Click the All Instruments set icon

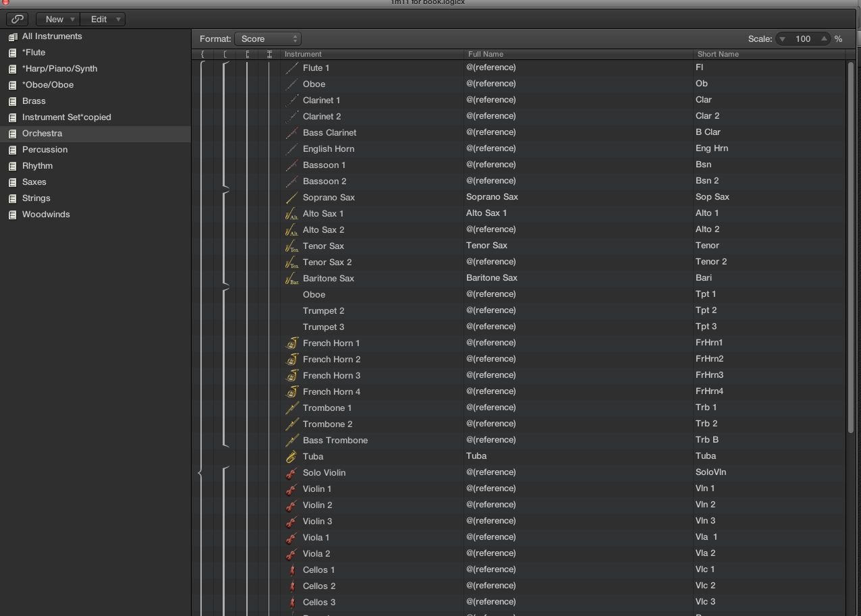click(12, 36)
